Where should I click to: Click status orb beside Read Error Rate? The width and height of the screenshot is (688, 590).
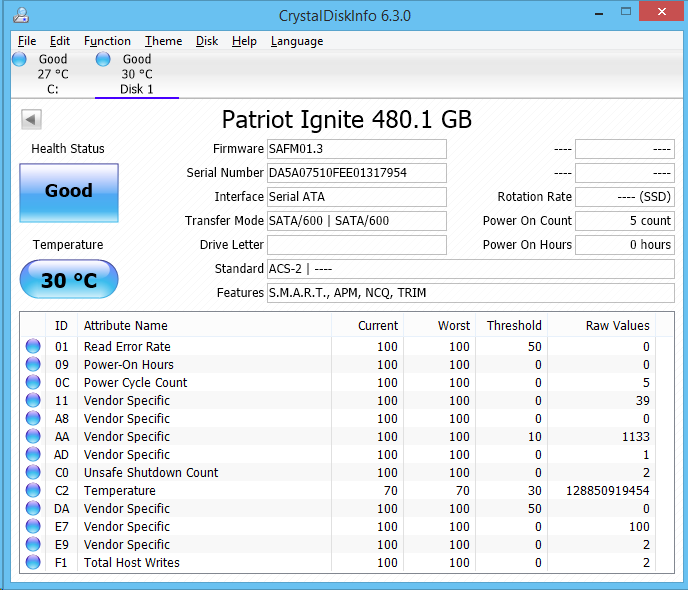point(33,347)
